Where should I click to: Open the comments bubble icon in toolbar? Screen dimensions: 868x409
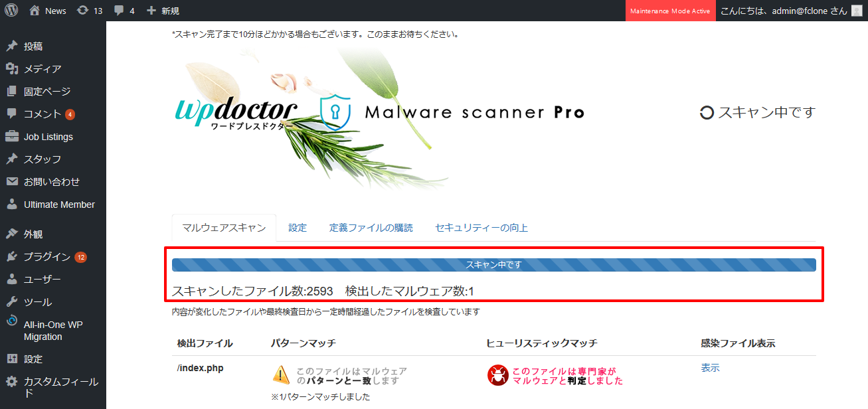[119, 11]
